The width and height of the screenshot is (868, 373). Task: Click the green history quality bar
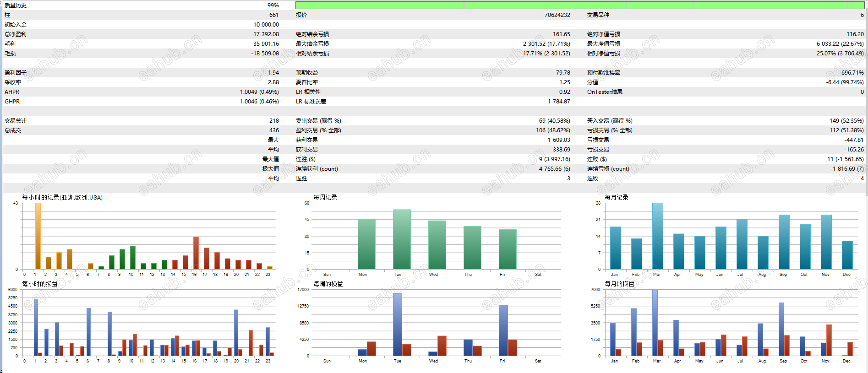click(x=580, y=5)
